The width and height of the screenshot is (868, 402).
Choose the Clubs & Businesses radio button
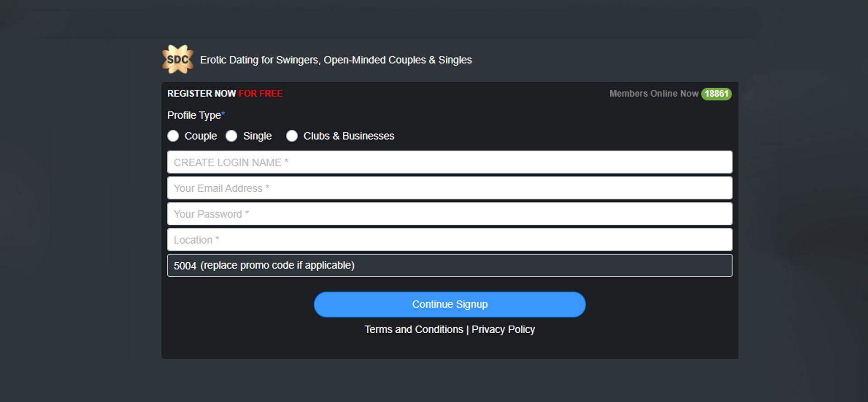(292, 136)
